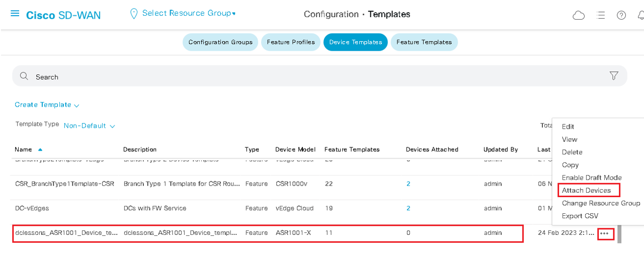Click the three-dot menu for dclessons_ASR1001 row

[x=605, y=233]
